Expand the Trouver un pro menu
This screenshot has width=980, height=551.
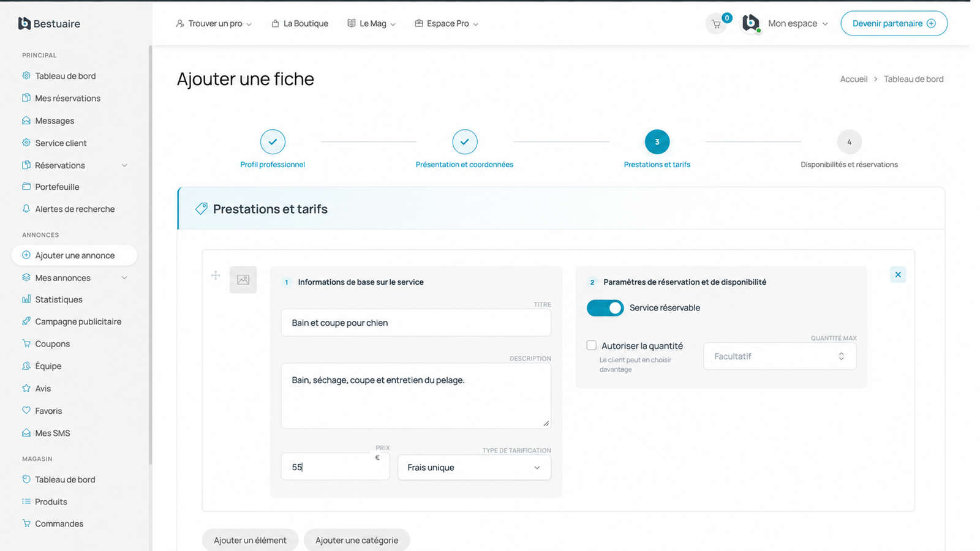tap(214, 24)
